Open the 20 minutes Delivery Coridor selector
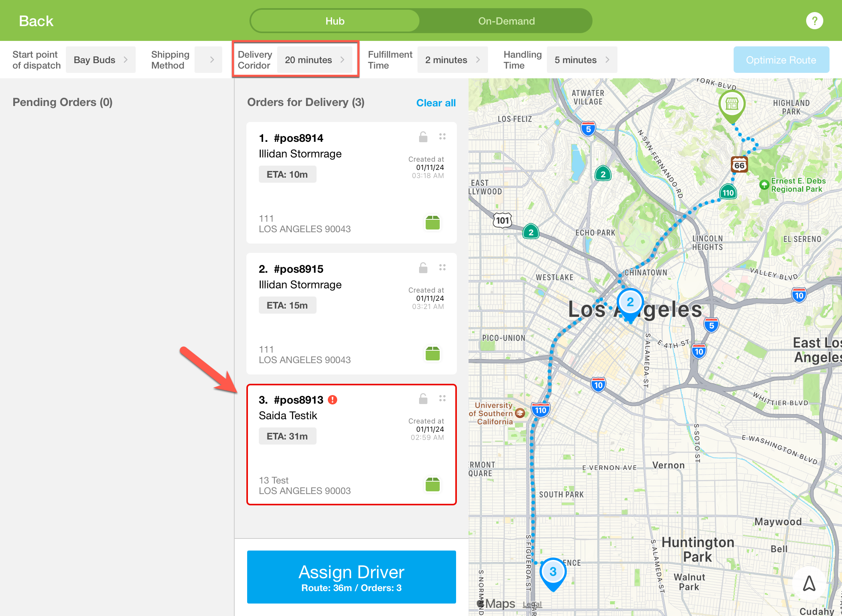The height and width of the screenshot is (616, 842). click(x=315, y=60)
